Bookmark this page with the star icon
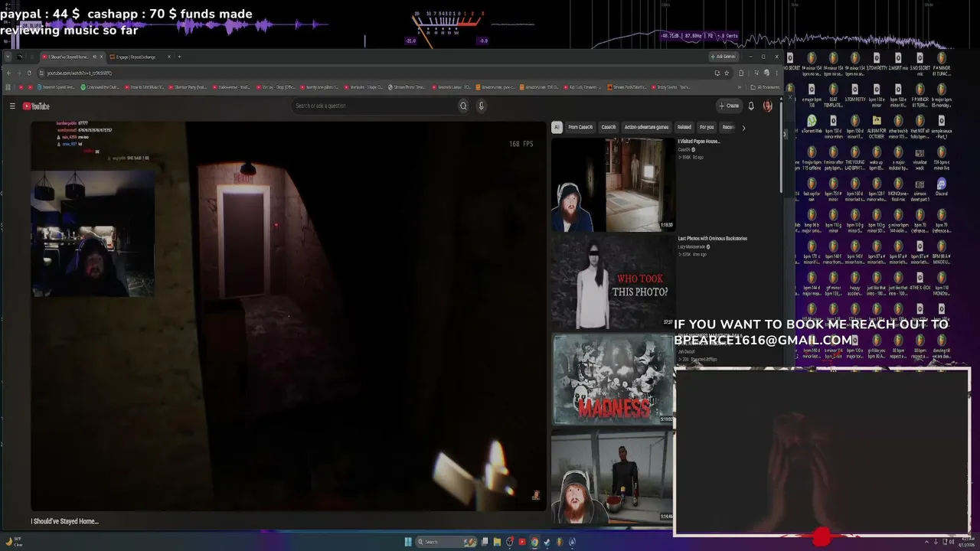Viewport: 980px width, 551px height. click(727, 73)
